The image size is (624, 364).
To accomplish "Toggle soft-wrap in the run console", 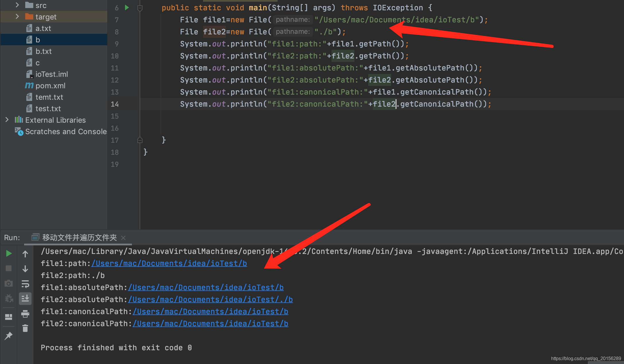I will pos(25,284).
